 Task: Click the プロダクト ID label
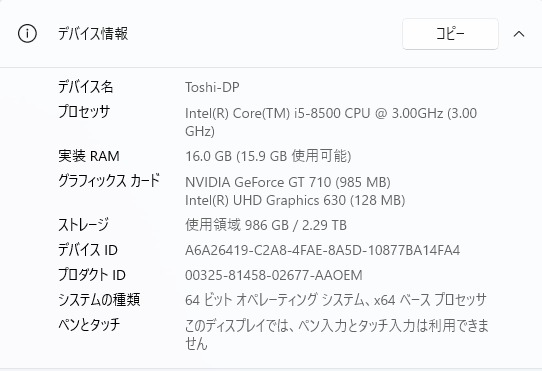[x=92, y=275]
